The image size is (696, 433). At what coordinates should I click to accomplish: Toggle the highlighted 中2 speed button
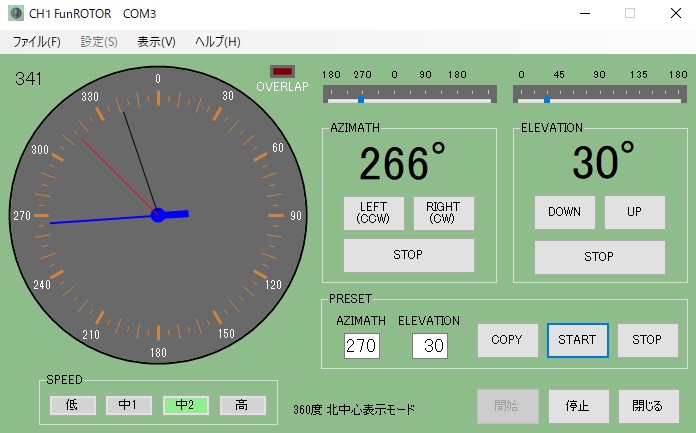(185, 405)
